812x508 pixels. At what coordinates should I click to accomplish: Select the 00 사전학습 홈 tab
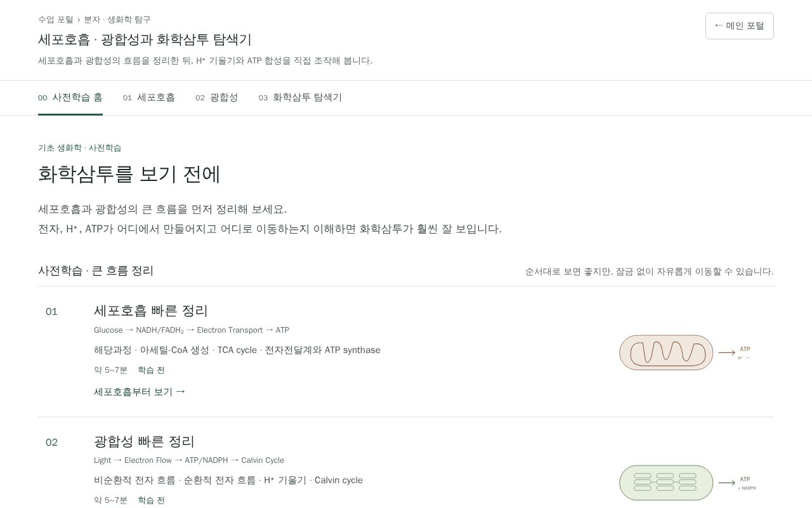[70, 97]
